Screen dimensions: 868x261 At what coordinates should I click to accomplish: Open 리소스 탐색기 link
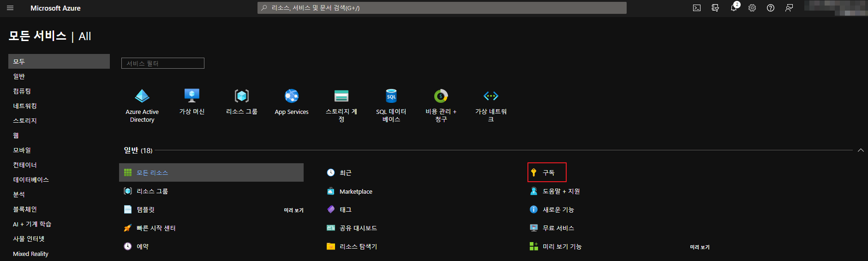coord(358,247)
